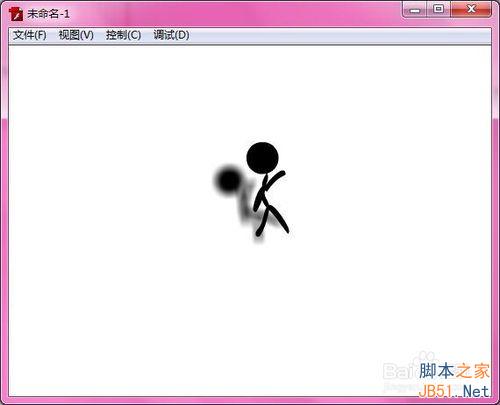Close the 未命名-1 window
500x405 pixels.
click(x=471, y=10)
